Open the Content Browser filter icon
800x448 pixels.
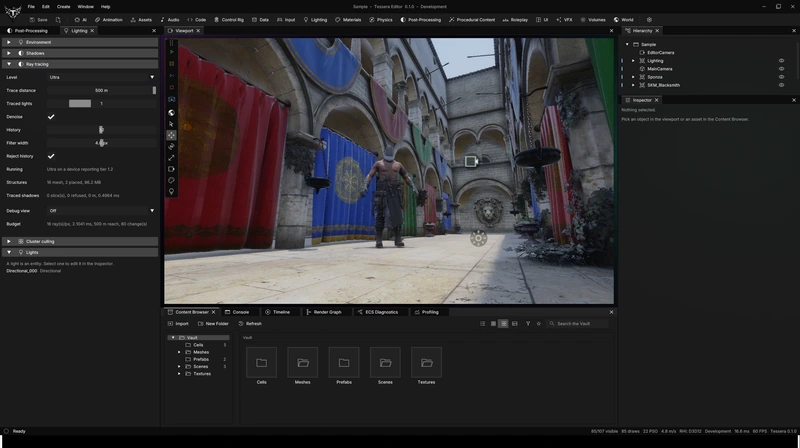[x=528, y=323]
